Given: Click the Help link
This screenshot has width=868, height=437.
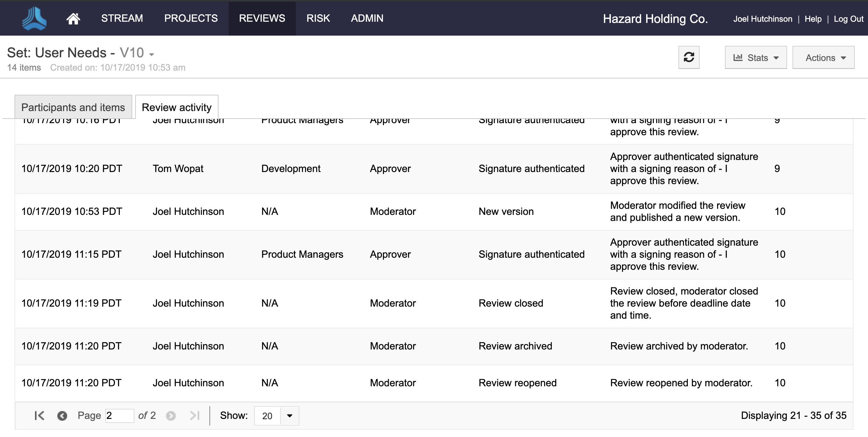Looking at the screenshot, I should tap(813, 19).
